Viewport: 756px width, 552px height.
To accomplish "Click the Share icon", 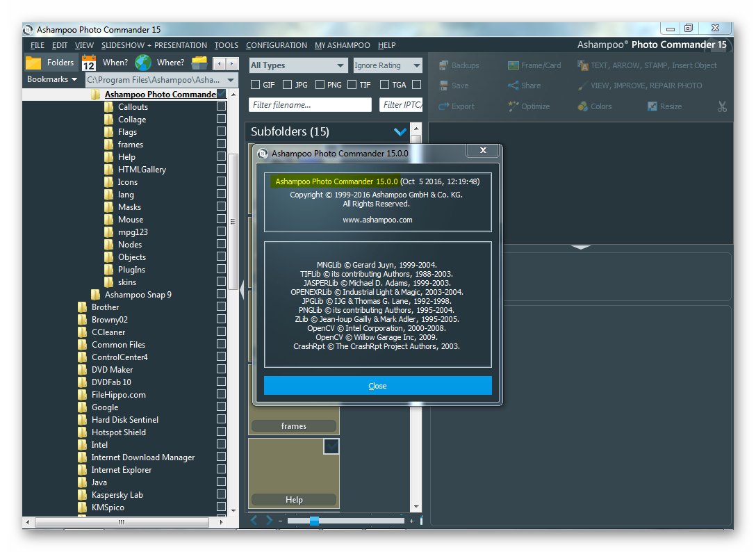I will [x=513, y=86].
